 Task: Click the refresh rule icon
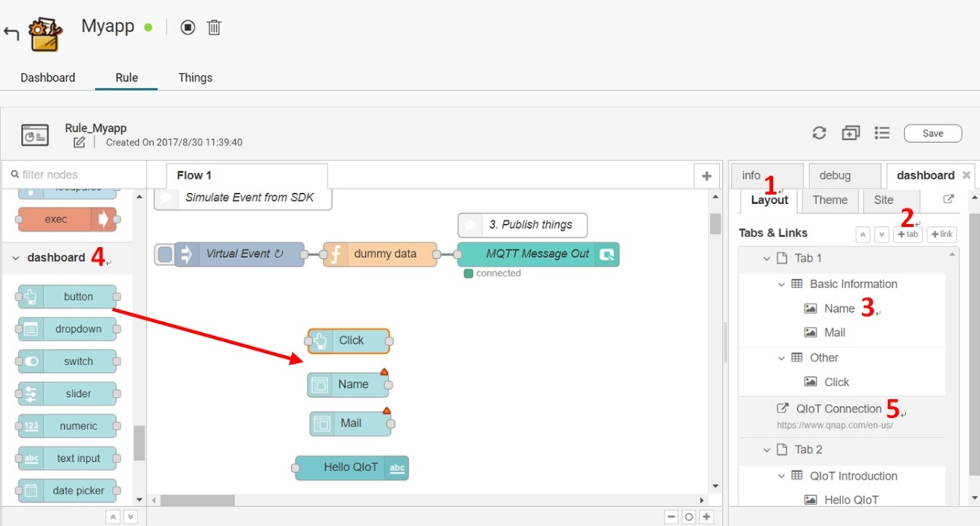click(x=819, y=133)
